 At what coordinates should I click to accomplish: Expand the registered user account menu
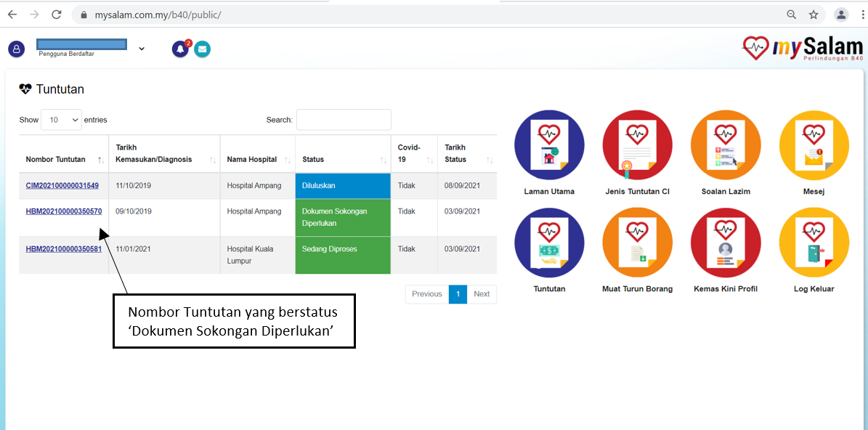coord(141,49)
